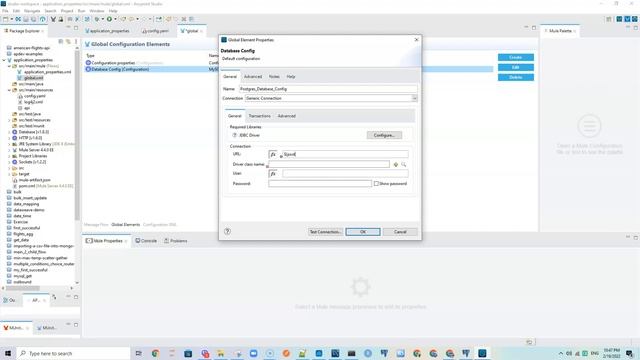Click into the Name field
Image resolution: width=640 pixels, height=360 pixels.
pyautogui.click(x=328, y=89)
